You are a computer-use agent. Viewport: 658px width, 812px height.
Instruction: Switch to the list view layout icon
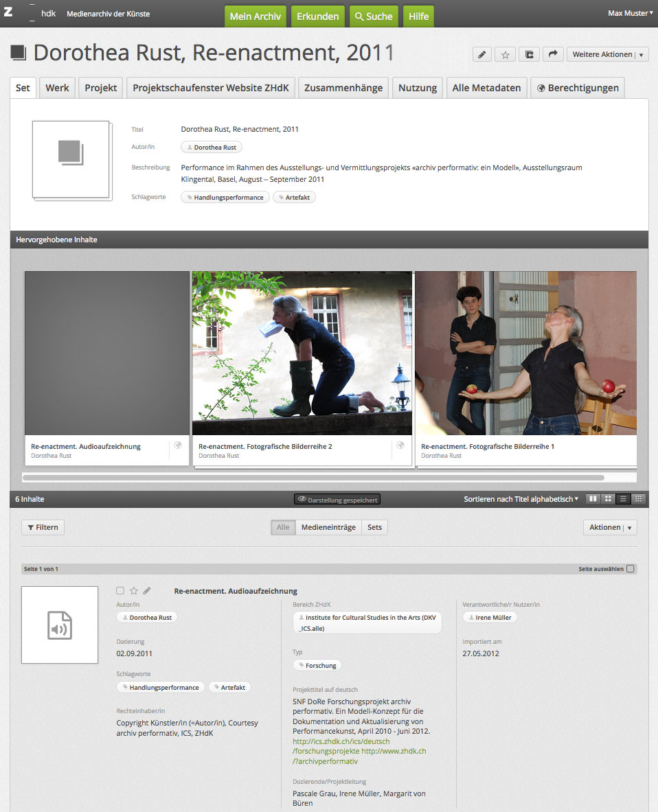pyautogui.click(x=624, y=499)
